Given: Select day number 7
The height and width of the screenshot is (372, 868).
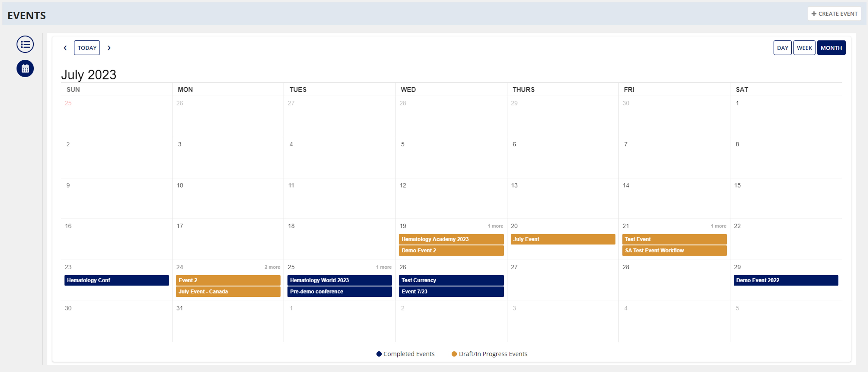Looking at the screenshot, I should click(626, 144).
